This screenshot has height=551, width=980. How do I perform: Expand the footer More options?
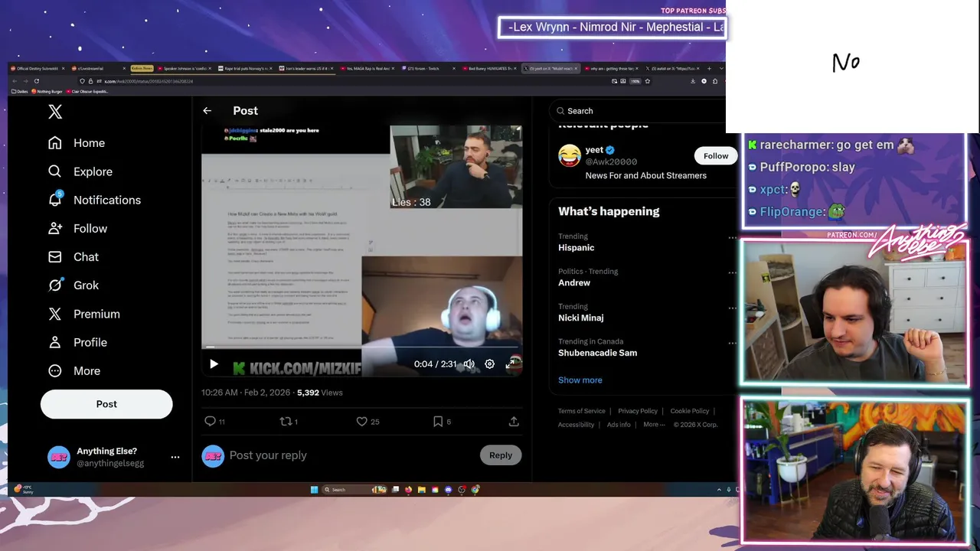click(654, 425)
